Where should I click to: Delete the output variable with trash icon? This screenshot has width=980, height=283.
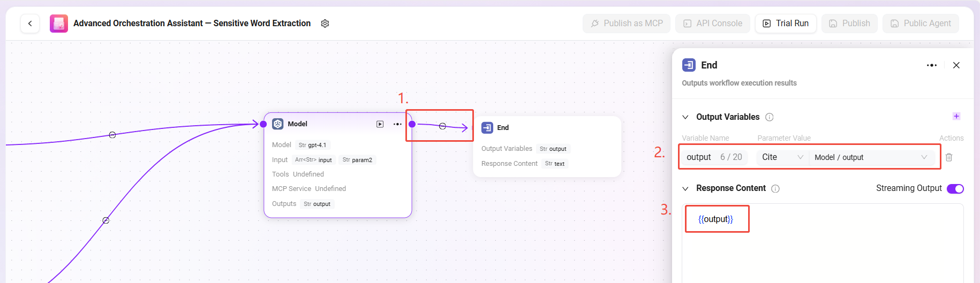(949, 157)
